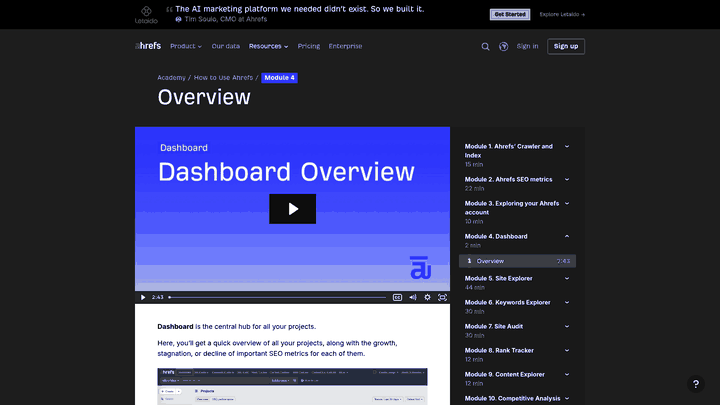Viewport: 720px width, 405px height.
Task: Go to Academy breadcrumb
Action: pyautogui.click(x=171, y=78)
